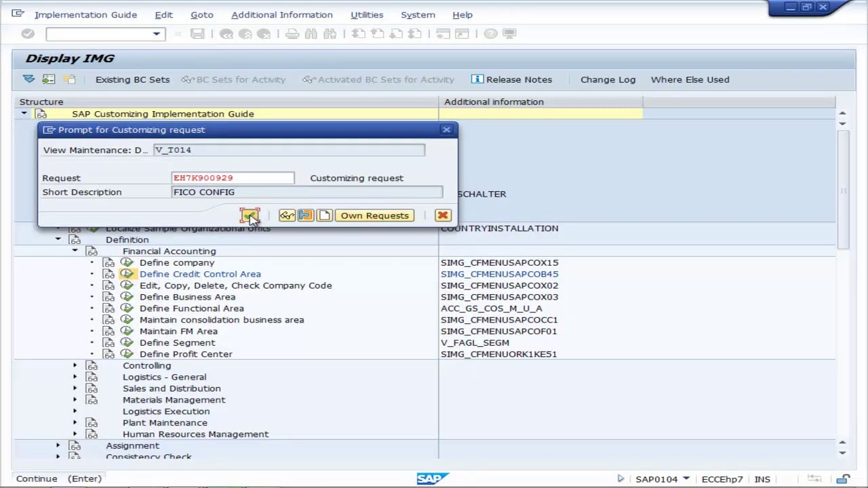Execute the Maintain FM Area activity icon
This screenshot has width=868, height=488.
[x=127, y=331]
